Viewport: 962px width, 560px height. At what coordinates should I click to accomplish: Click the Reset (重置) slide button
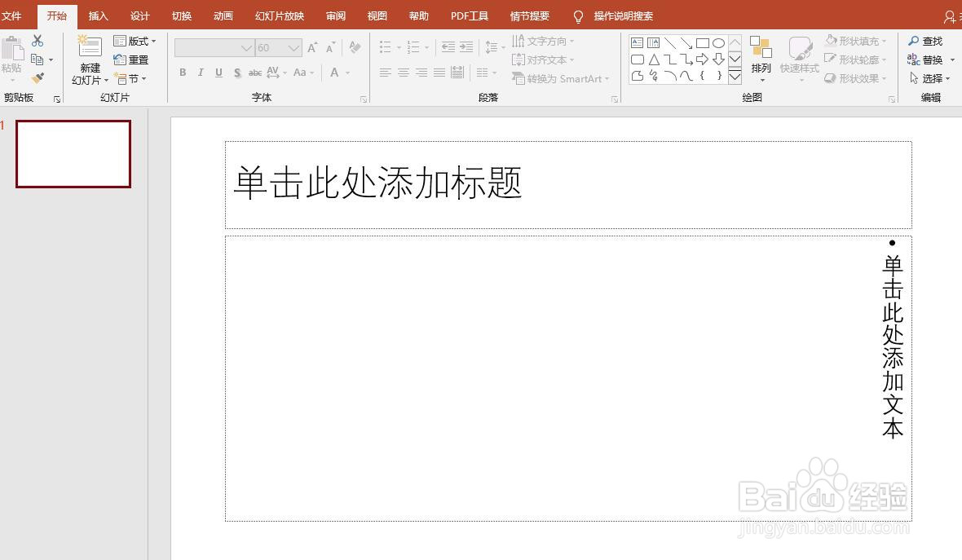131,60
